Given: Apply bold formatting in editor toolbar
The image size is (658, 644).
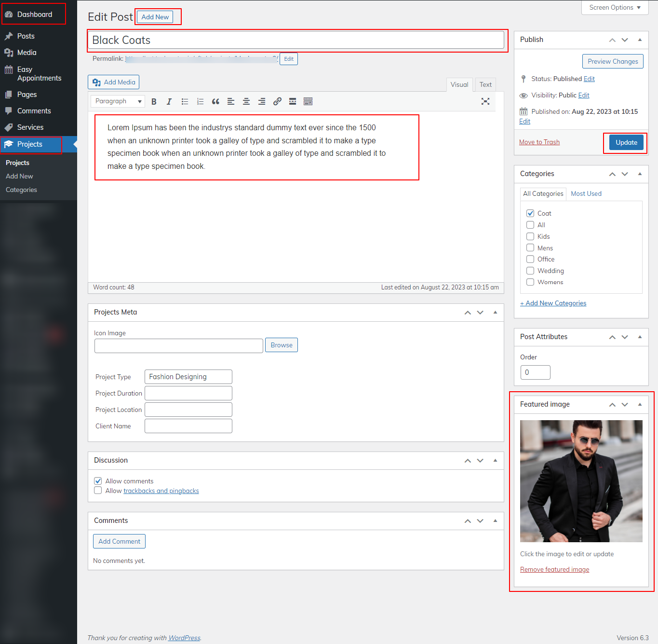Looking at the screenshot, I should coord(154,101).
